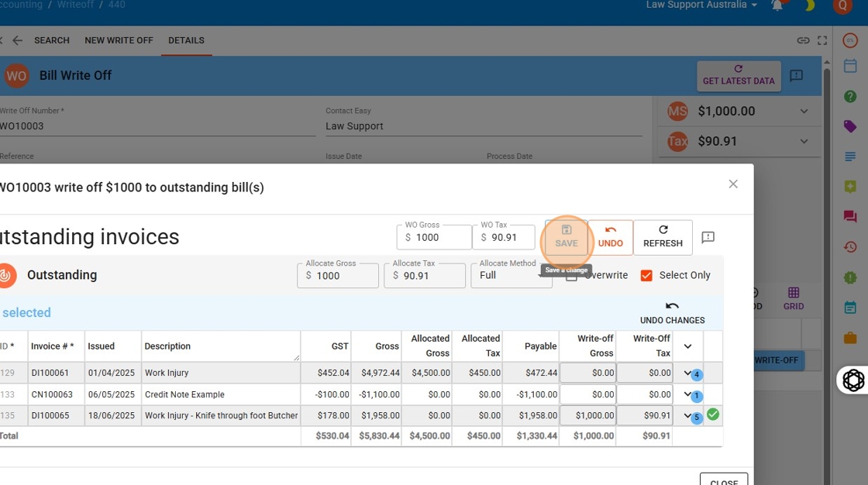
Task: Click the Description column header
Action: point(221,346)
